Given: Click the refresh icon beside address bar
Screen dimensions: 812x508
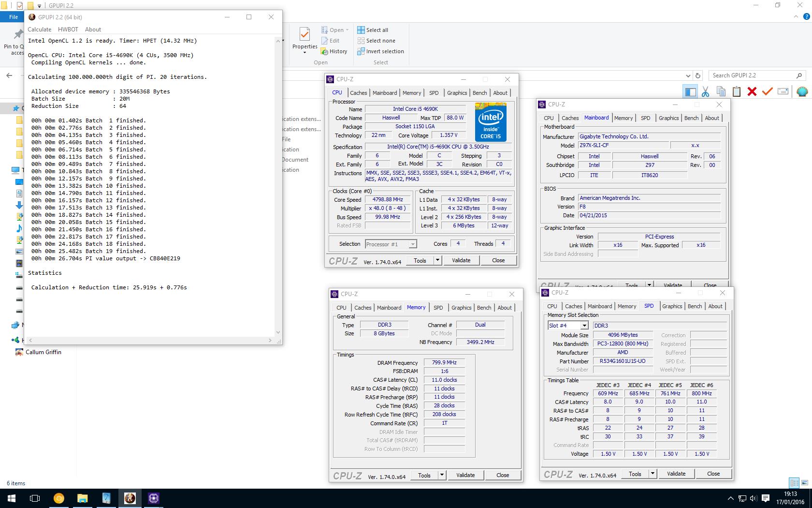Looking at the screenshot, I should 697,75.
